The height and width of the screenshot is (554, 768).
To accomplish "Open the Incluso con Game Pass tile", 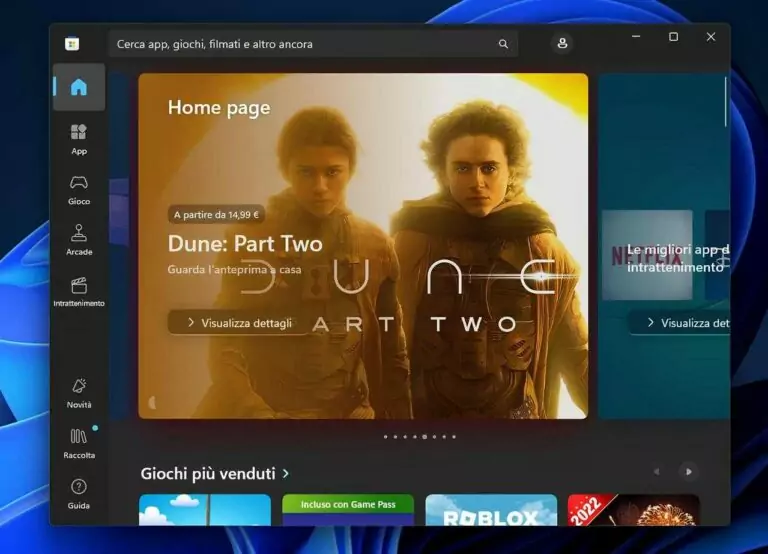I will click(x=348, y=510).
